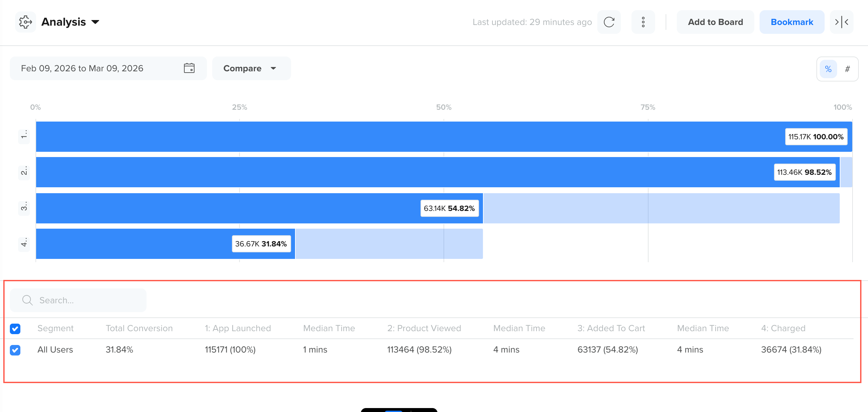Click the search magnifier icon
Image resolution: width=868 pixels, height=412 pixels.
pos(27,300)
